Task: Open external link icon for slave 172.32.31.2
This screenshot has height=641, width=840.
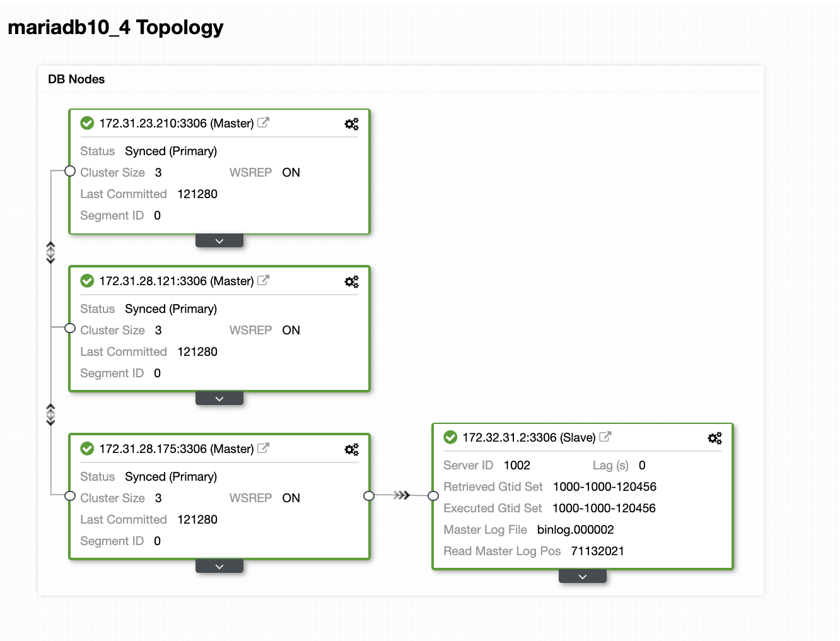Action: pos(605,437)
